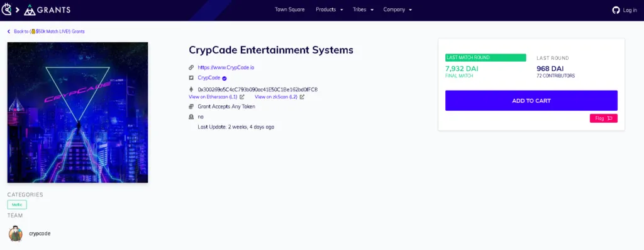Expand the Tribes dropdown menu
The width and height of the screenshot is (644, 250).
(363, 9)
